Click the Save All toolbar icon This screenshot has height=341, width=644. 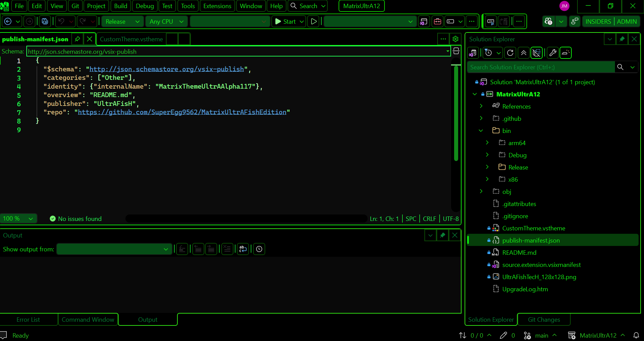click(45, 21)
